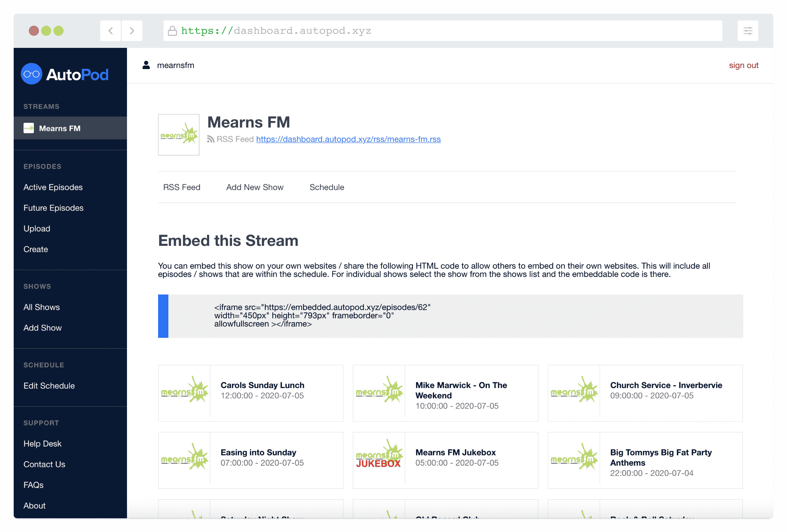Image resolution: width=787 pixels, height=532 pixels.
Task: Select Mearns FM stream in sidebar
Action: click(x=70, y=128)
